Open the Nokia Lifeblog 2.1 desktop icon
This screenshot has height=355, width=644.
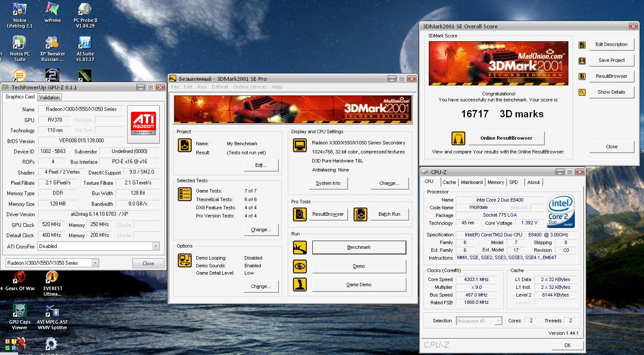[x=19, y=15]
